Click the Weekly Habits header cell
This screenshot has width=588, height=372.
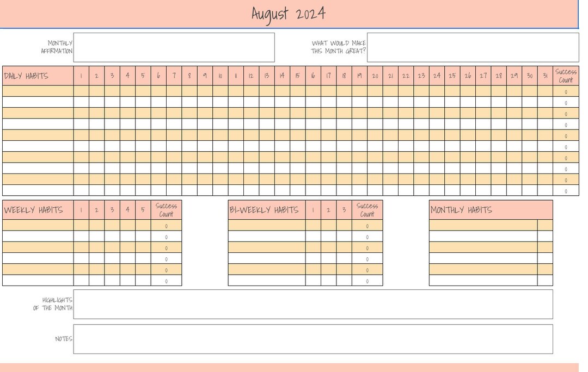click(x=37, y=209)
